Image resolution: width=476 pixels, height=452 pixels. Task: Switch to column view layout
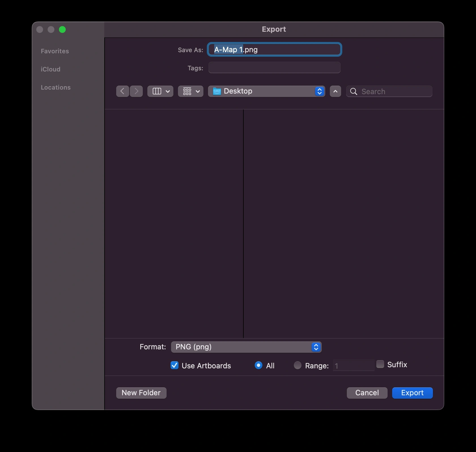point(157,91)
